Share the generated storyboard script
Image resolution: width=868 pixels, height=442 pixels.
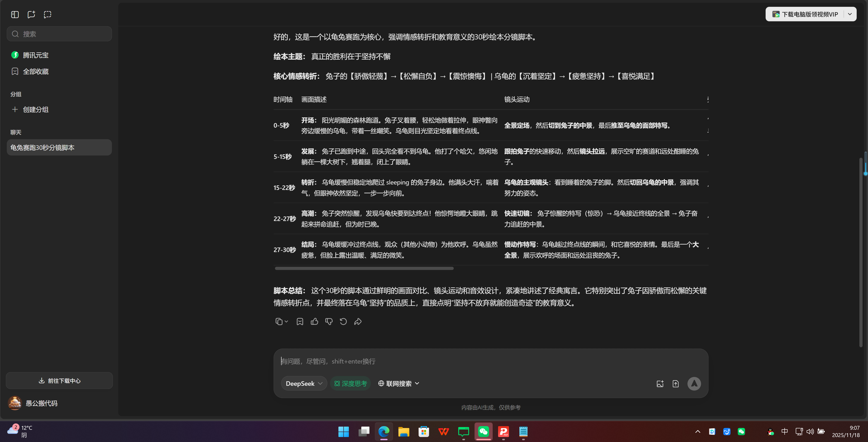pyautogui.click(x=357, y=321)
